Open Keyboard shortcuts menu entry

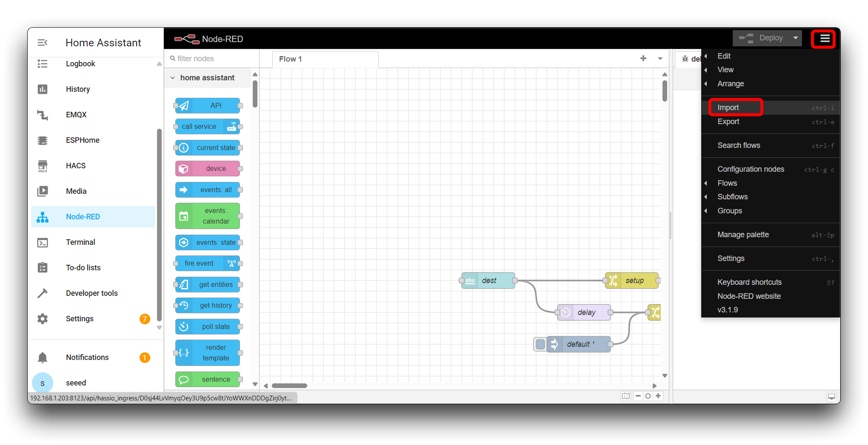[771, 282]
